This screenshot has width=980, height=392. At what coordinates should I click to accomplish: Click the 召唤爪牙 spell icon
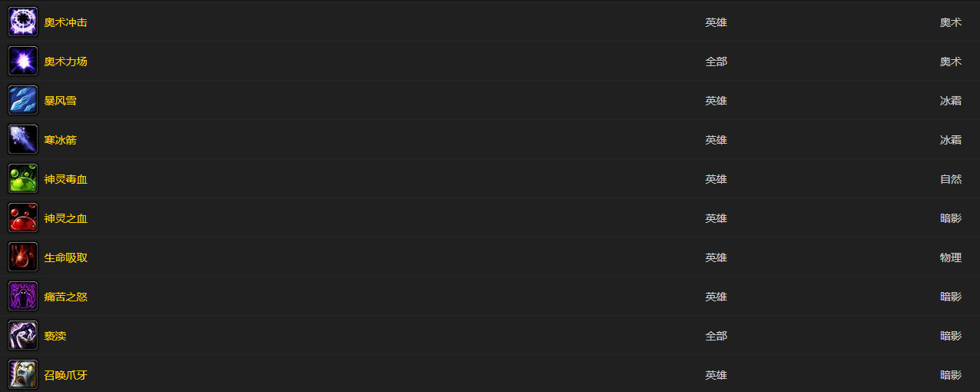(23, 374)
